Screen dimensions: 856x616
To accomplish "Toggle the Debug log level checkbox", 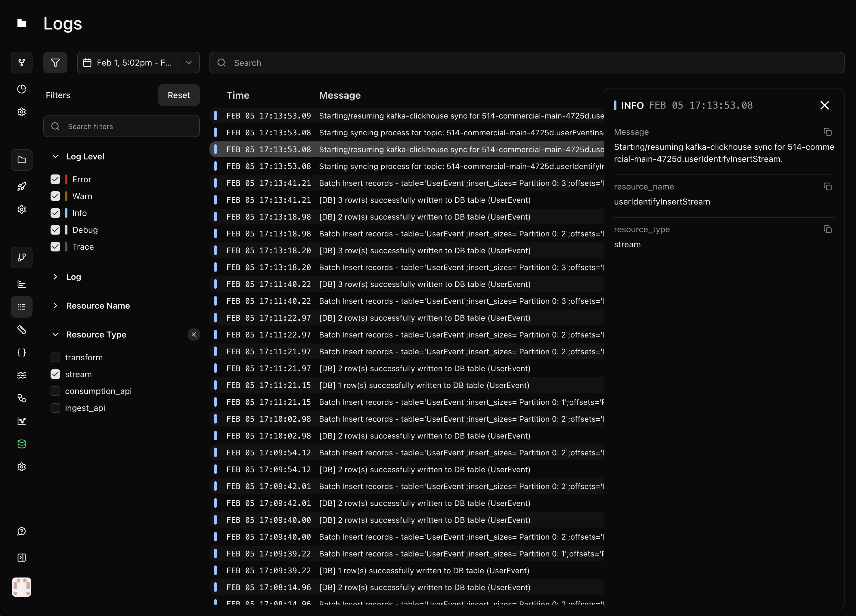I will click(x=55, y=230).
